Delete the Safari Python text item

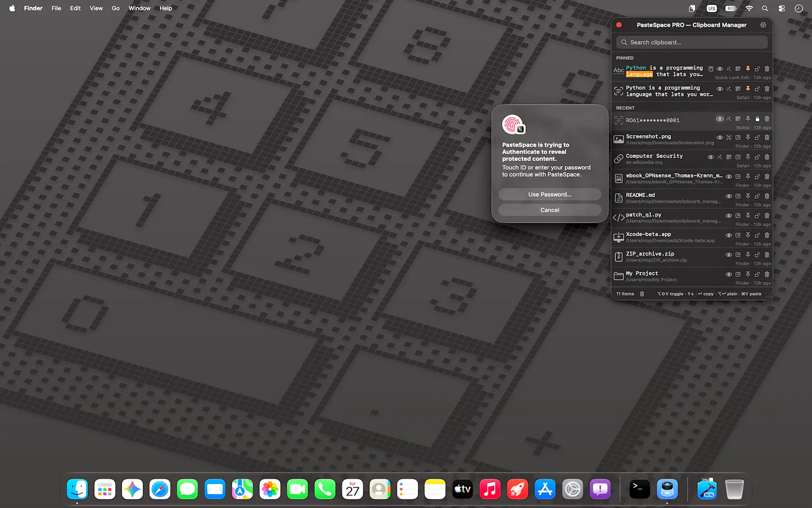(x=767, y=88)
